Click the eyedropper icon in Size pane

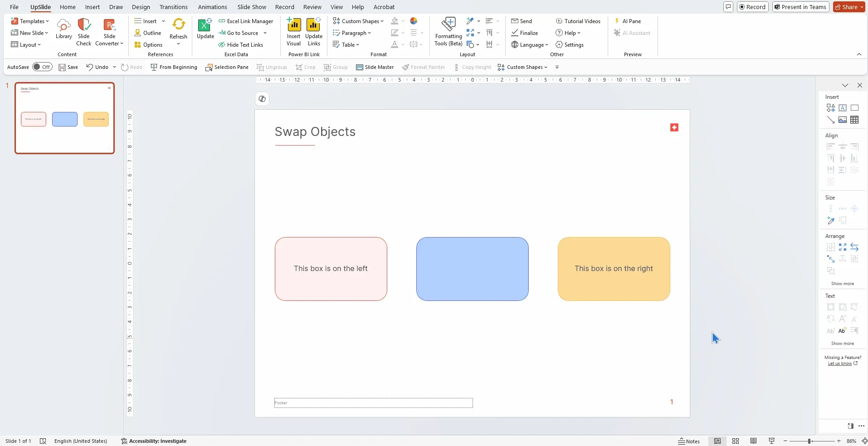click(831, 220)
